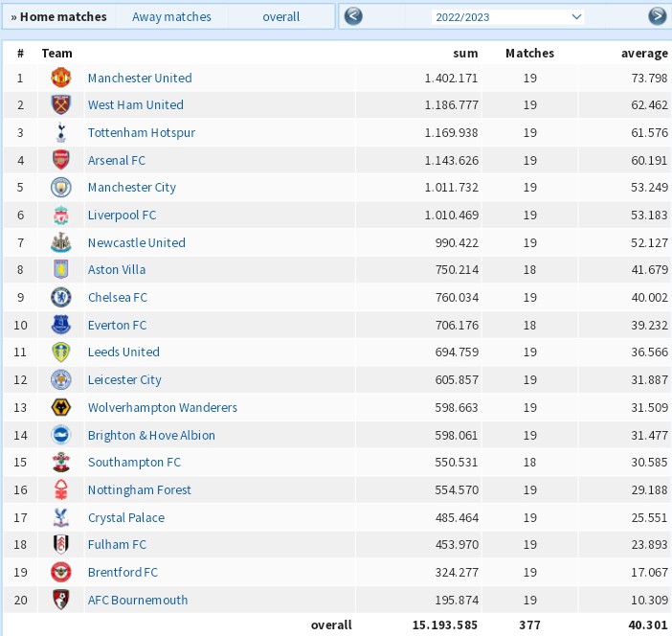Open the Aston Villa team link

117,270
